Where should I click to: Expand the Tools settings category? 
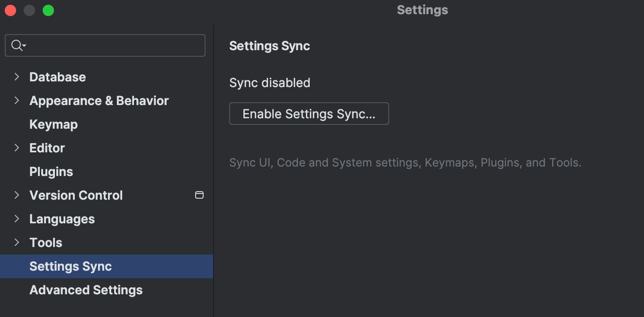pos(17,242)
